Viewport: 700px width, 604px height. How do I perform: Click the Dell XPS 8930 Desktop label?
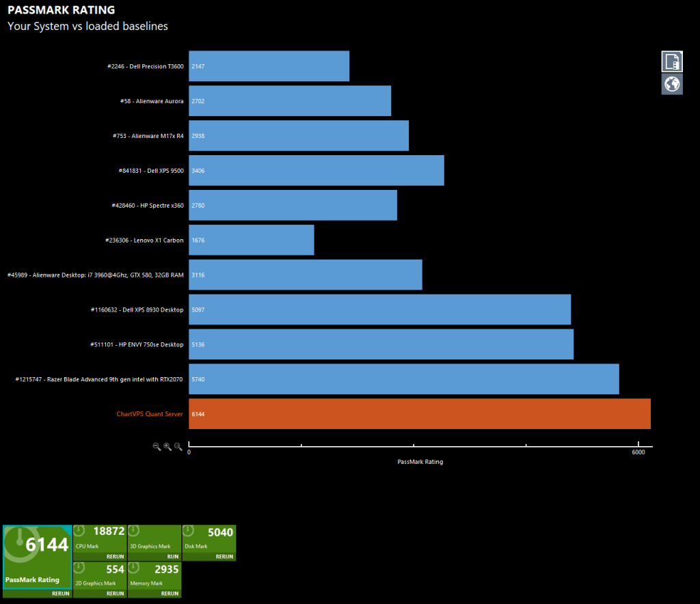pos(137,310)
